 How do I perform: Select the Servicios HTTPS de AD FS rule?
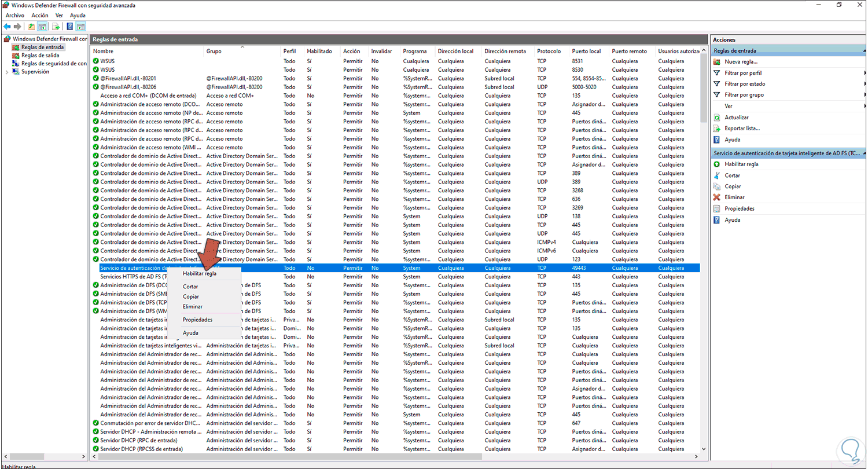click(395, 277)
